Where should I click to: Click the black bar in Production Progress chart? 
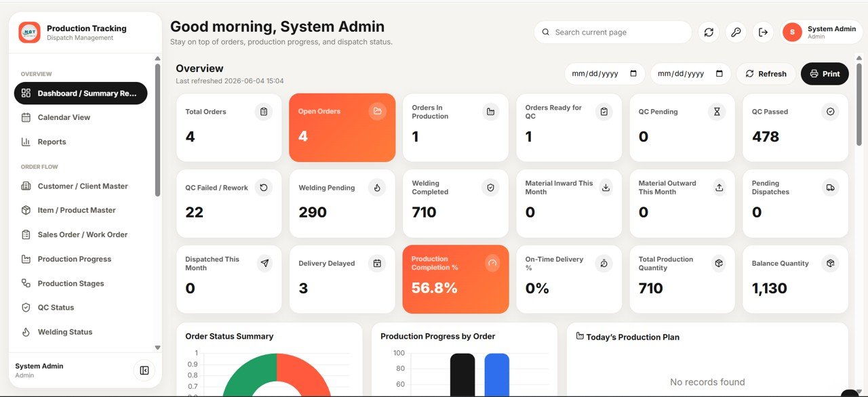coord(462,375)
